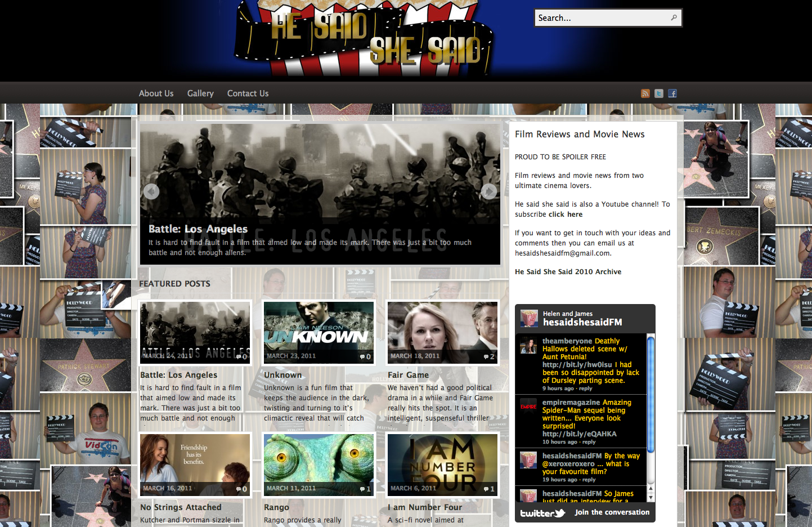The width and height of the screenshot is (812, 527).
Task: Click the He Said She Said logo
Action: click(x=364, y=38)
